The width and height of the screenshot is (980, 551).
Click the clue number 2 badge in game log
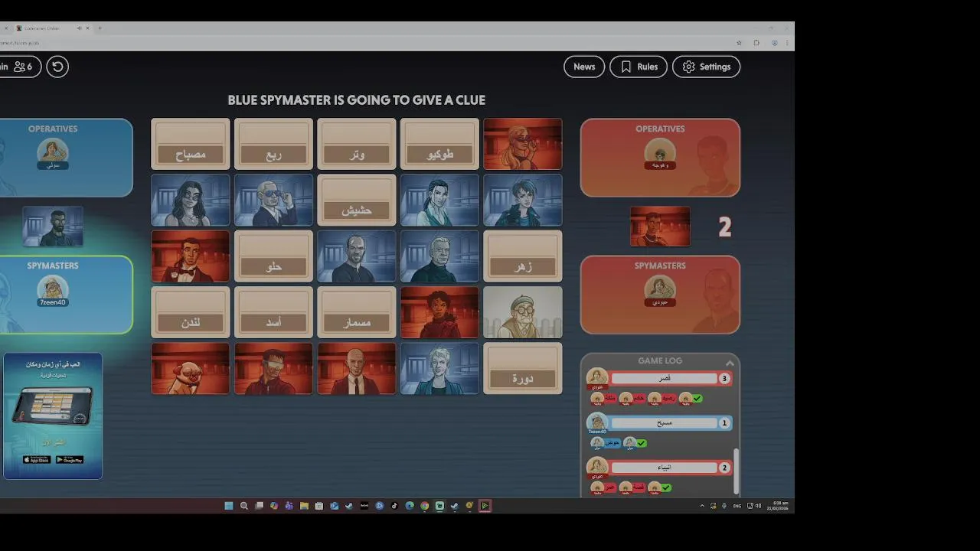point(724,468)
